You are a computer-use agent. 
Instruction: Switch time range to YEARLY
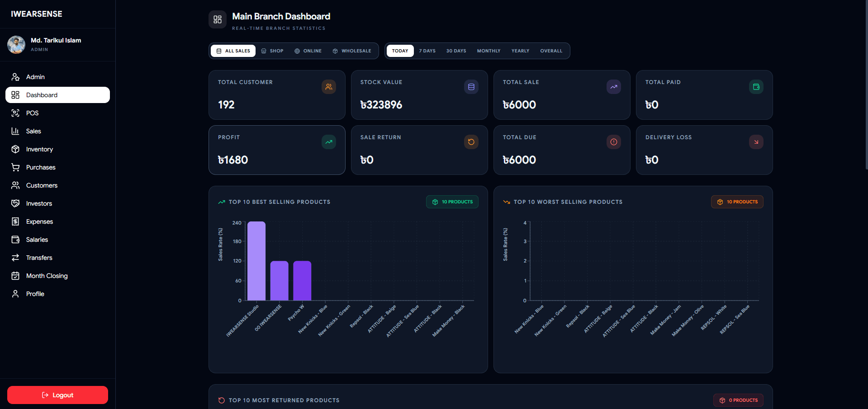coord(520,51)
